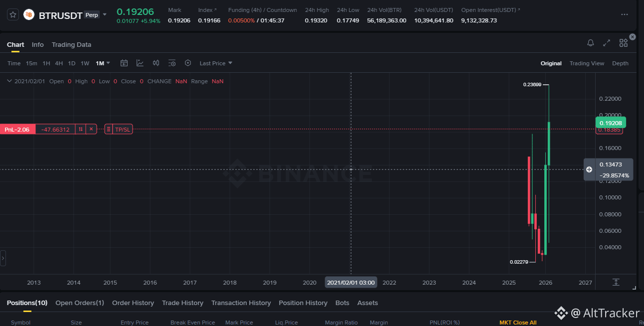Click the hexagon chart settings icon
This screenshot has width=644, height=326.
tap(188, 63)
